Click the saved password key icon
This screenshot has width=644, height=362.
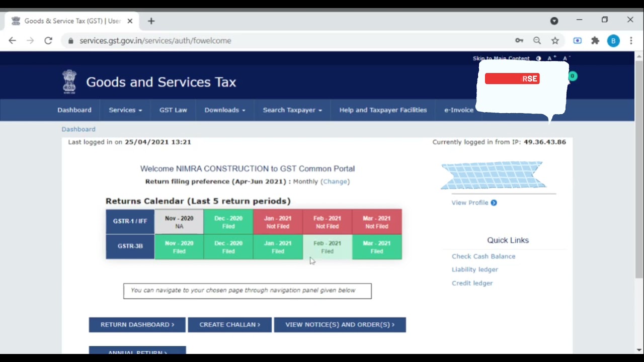519,41
